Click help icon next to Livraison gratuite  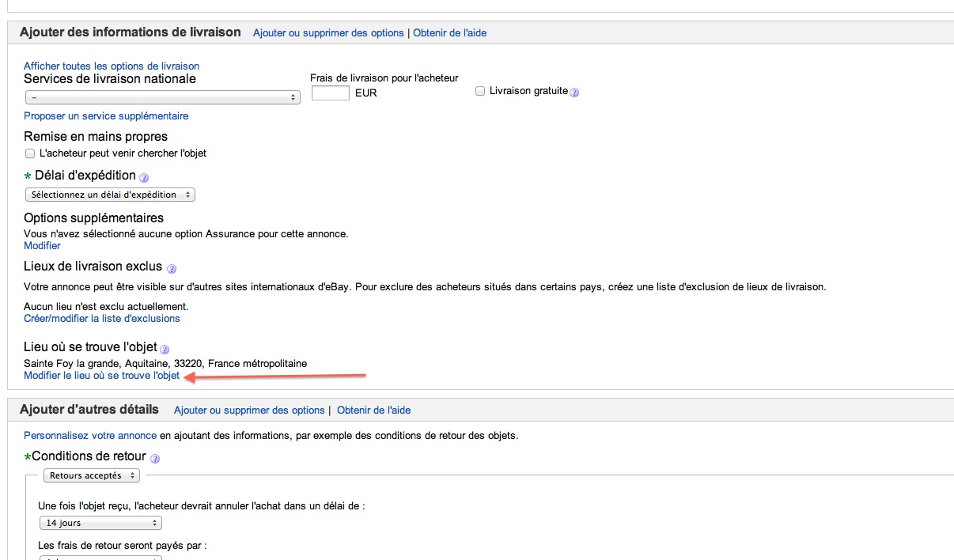tap(575, 93)
